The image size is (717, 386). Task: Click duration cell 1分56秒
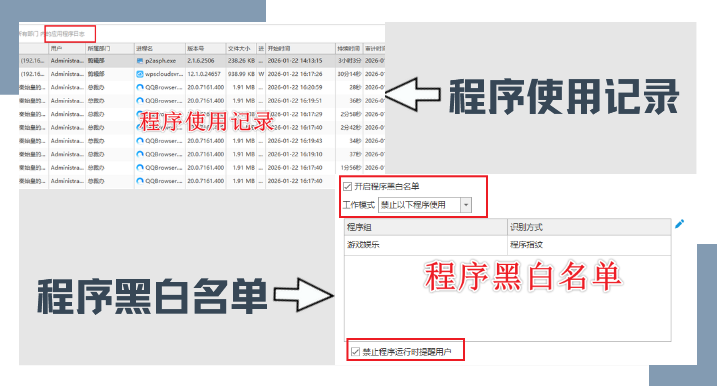click(x=351, y=167)
